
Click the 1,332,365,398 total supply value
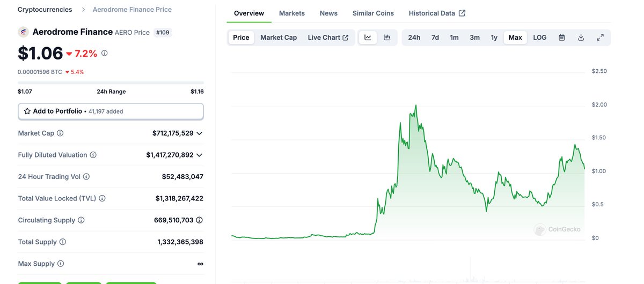pyautogui.click(x=180, y=242)
